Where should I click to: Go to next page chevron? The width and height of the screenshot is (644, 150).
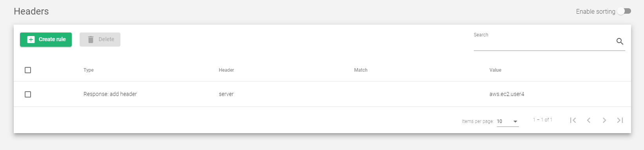tap(604, 120)
